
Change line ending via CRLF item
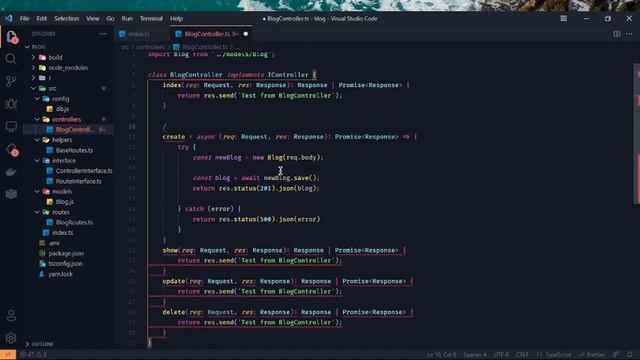(x=522, y=355)
